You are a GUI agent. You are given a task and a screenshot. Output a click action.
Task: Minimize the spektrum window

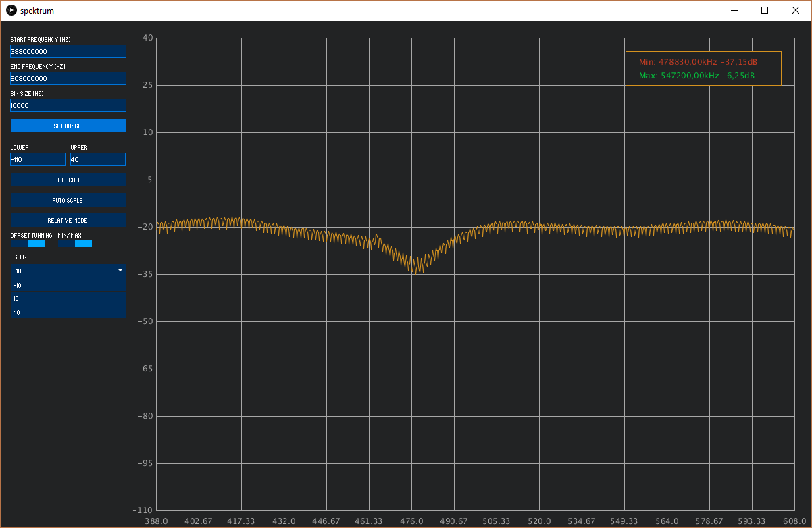coord(734,10)
